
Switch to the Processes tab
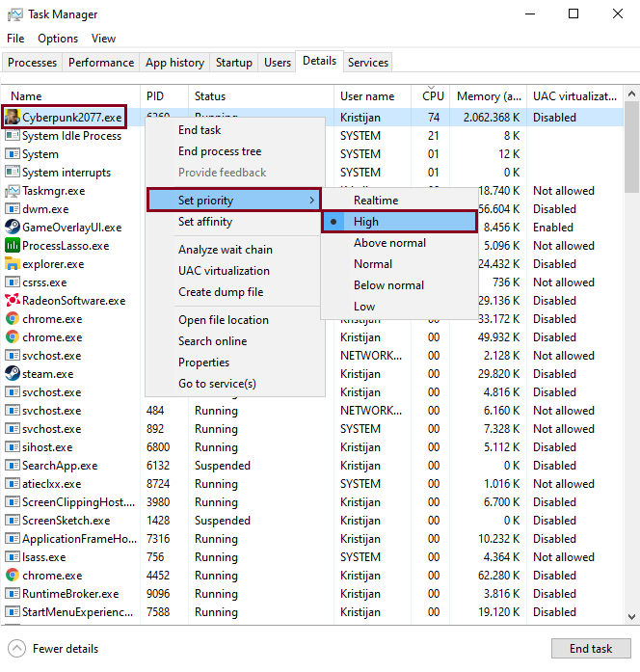(x=32, y=63)
